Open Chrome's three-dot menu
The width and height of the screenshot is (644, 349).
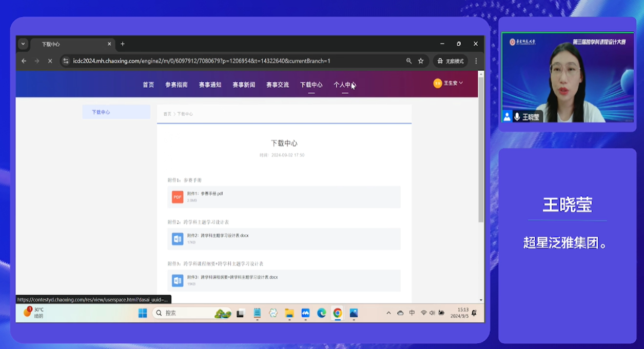tap(476, 61)
